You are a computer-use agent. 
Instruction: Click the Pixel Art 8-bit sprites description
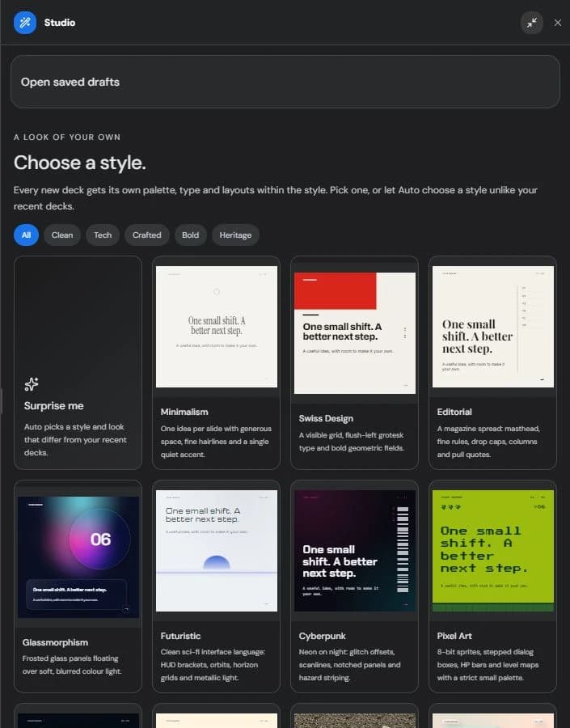[488, 665]
